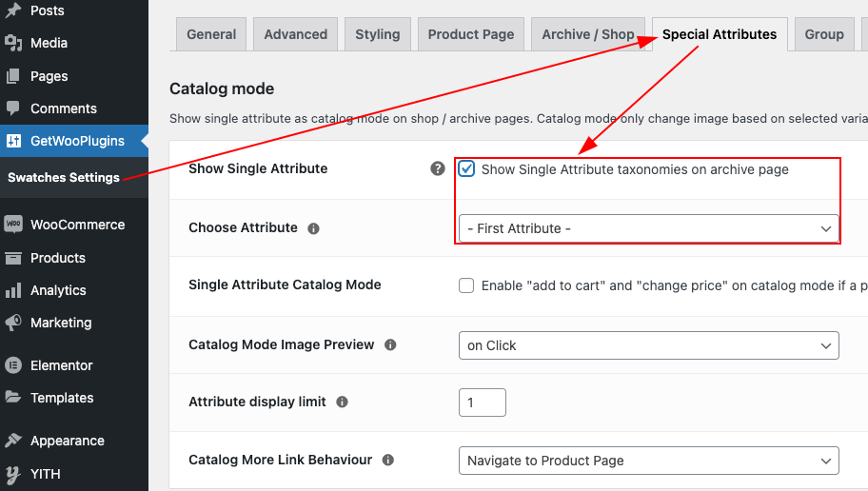This screenshot has width=868, height=491.
Task: Click the Pages icon in sidebar
Action: (12, 76)
